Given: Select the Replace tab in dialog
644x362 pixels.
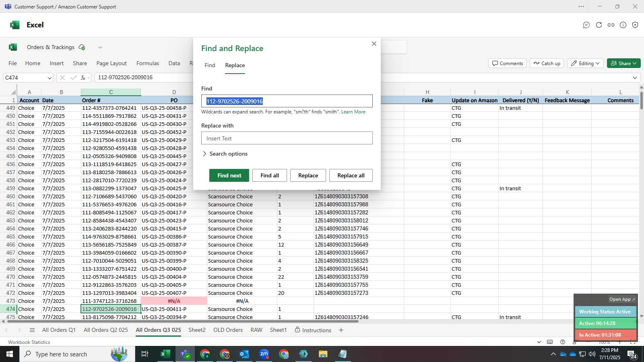Looking at the screenshot, I should tap(235, 65).
